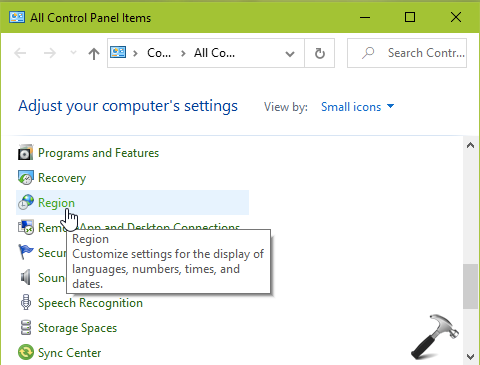The height and width of the screenshot is (365, 480).
Task: Open the Programs and Features link
Action: click(98, 153)
